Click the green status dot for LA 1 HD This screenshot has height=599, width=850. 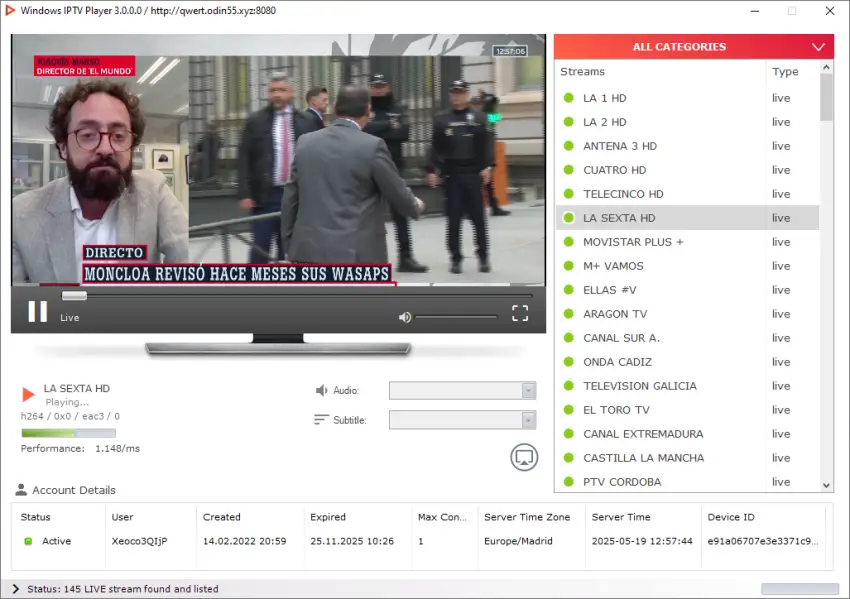569,98
